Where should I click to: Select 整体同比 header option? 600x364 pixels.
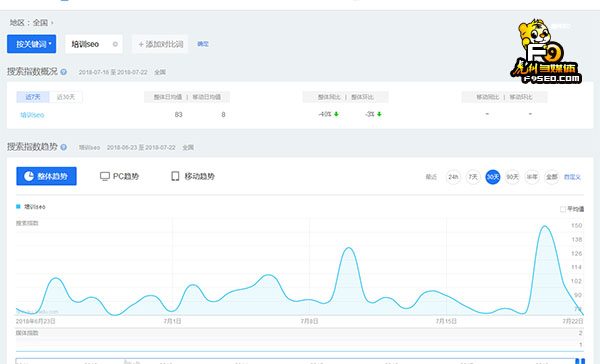(x=329, y=97)
